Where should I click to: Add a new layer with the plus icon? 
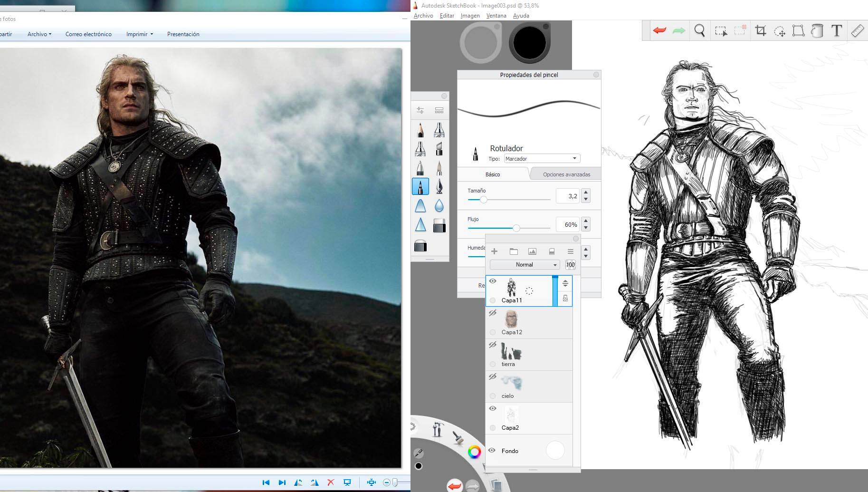tap(494, 251)
